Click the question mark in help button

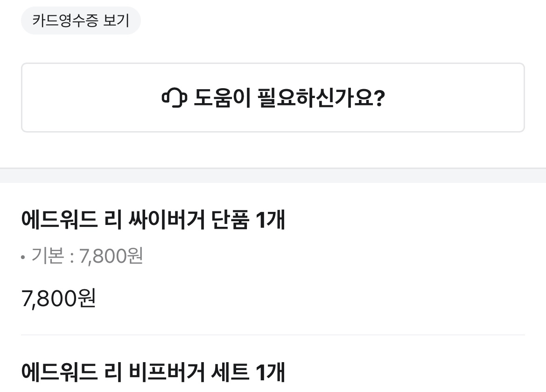pos(379,98)
